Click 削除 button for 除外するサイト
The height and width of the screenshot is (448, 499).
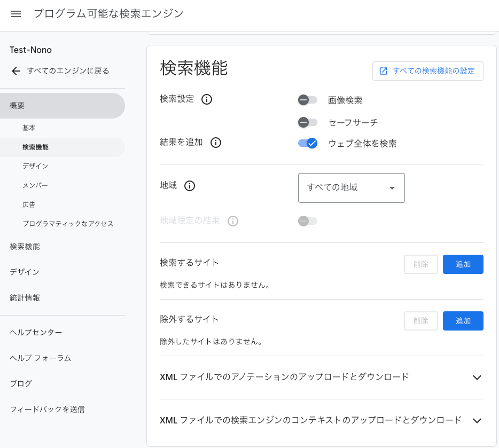point(420,321)
